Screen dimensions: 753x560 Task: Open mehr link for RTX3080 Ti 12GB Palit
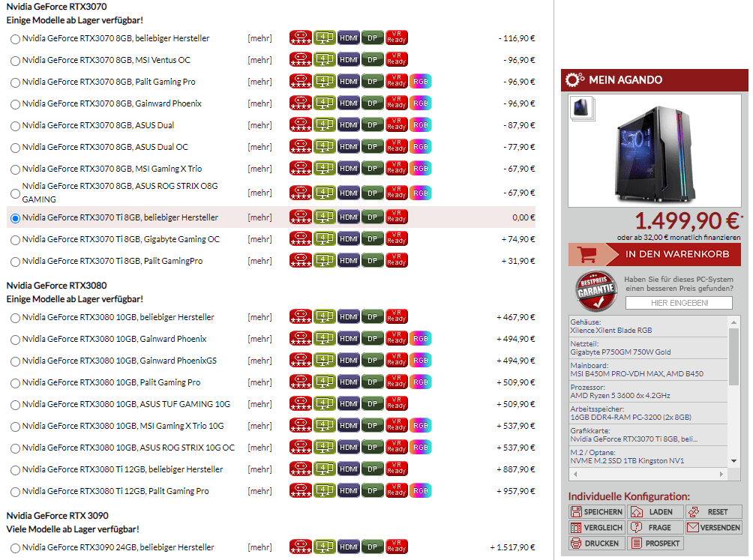259,491
